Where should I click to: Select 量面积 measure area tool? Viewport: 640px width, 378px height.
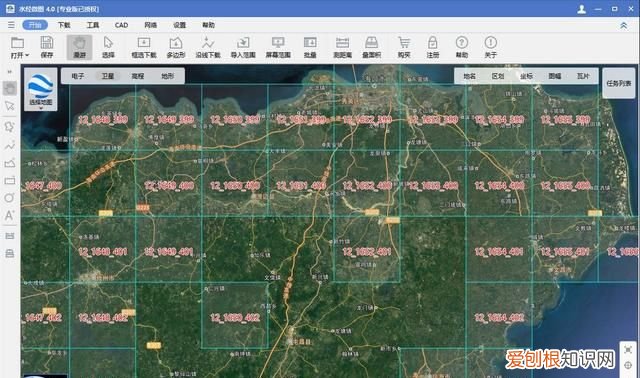click(x=371, y=47)
